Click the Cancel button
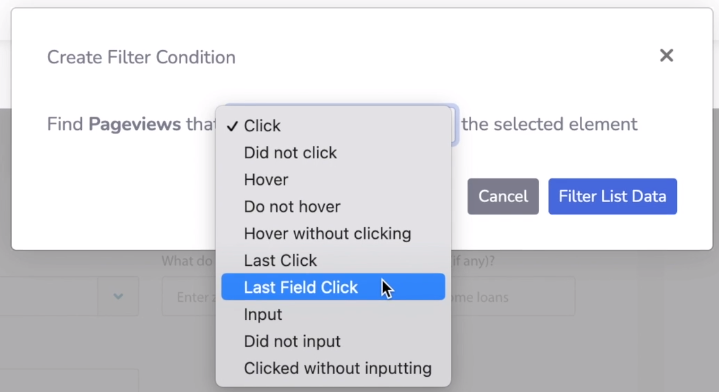This screenshot has width=719, height=392. point(503,196)
